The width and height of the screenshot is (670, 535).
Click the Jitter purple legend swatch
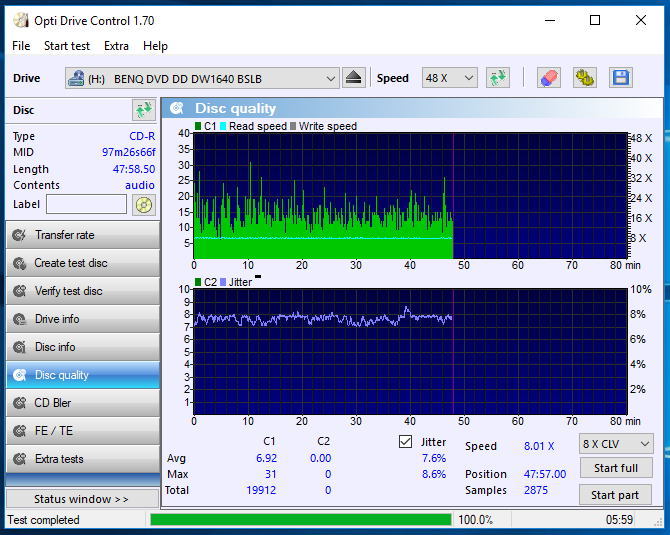[223, 282]
